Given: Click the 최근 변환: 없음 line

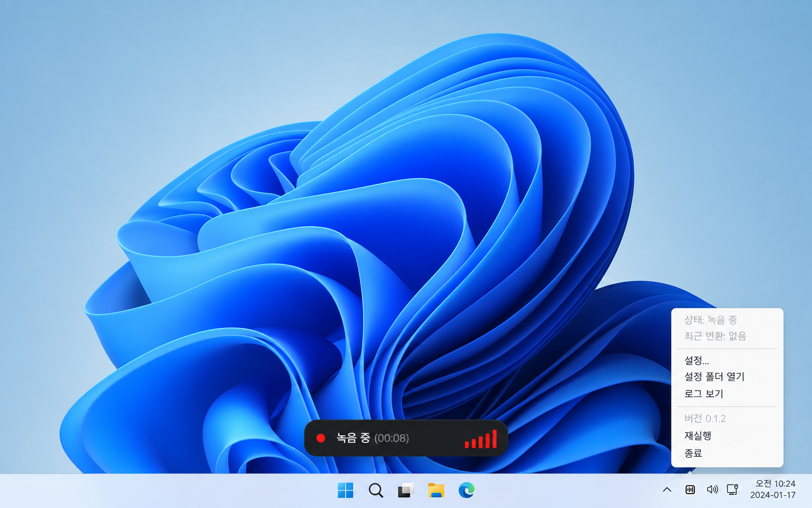Looking at the screenshot, I should [x=715, y=336].
